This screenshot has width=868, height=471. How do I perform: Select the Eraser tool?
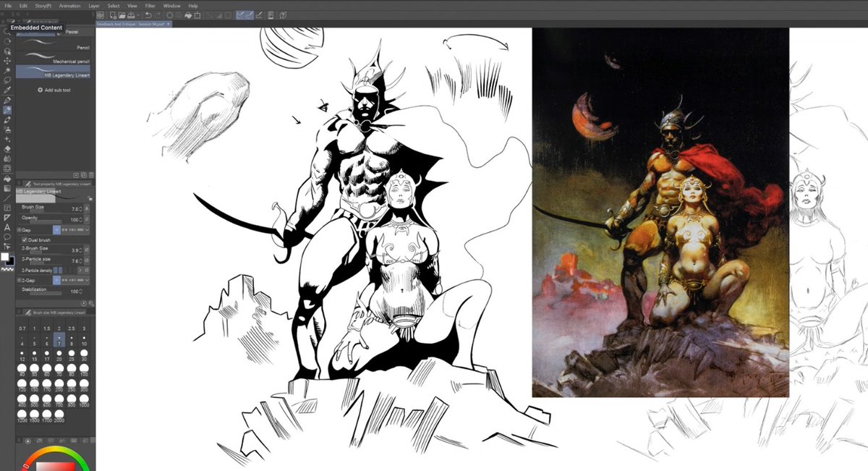[x=7, y=148]
